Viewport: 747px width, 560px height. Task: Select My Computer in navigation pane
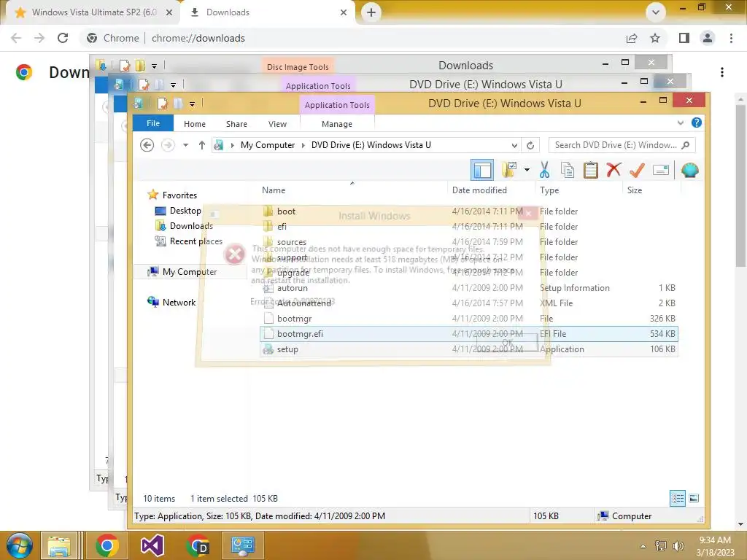189,271
